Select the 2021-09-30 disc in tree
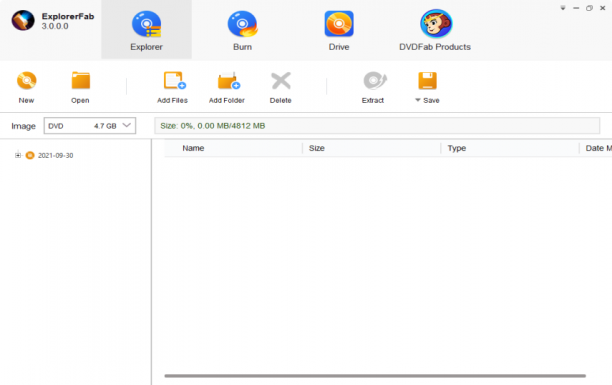The image size is (612, 385). coord(55,155)
